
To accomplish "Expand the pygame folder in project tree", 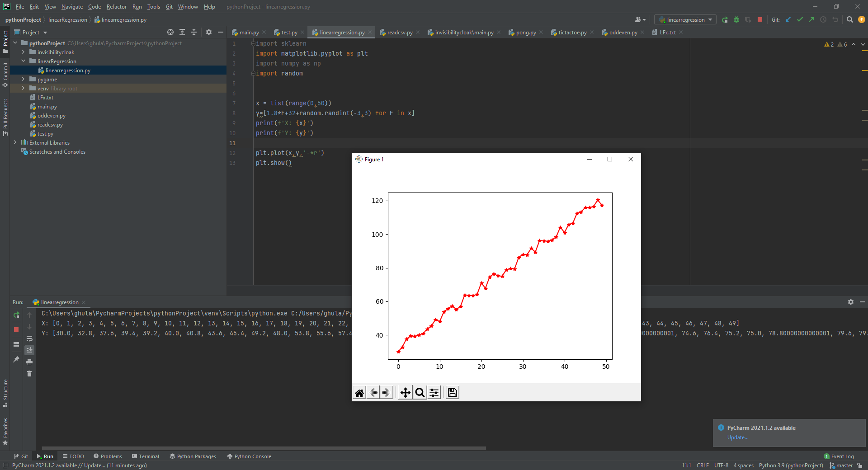I will pyautogui.click(x=23, y=80).
